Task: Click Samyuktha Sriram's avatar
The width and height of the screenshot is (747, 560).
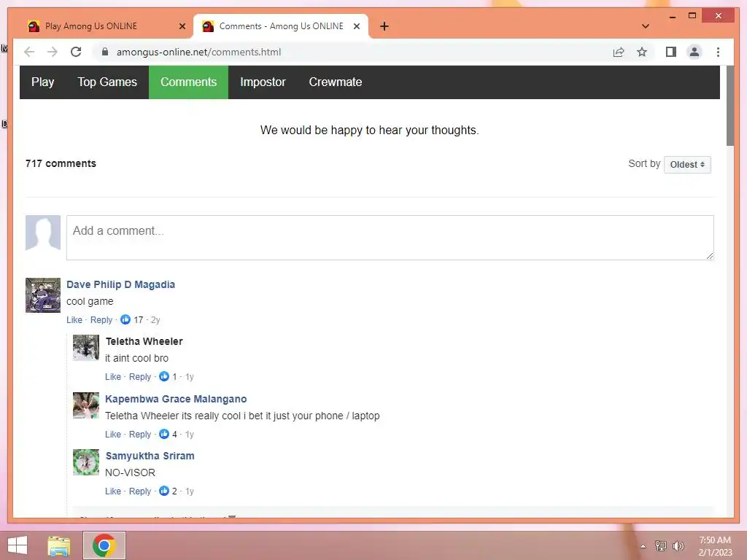Action: point(86,462)
